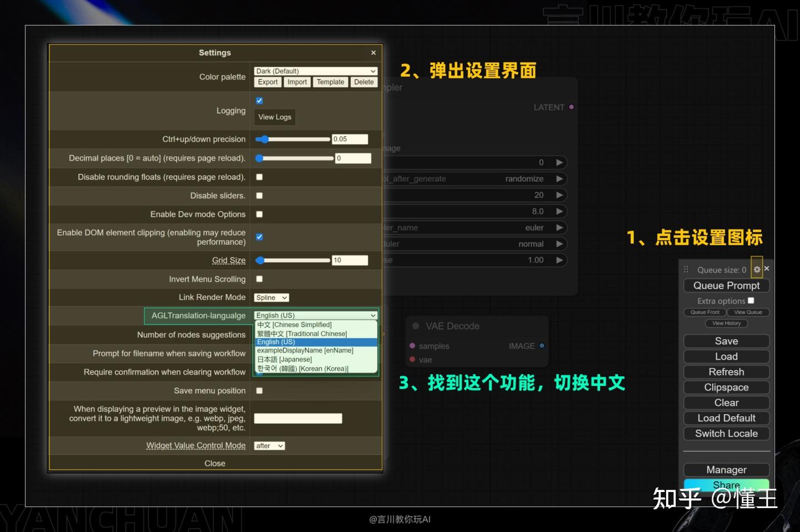800x532 pixels.
Task: Click the LATENT output connector dot
Action: tap(571, 107)
